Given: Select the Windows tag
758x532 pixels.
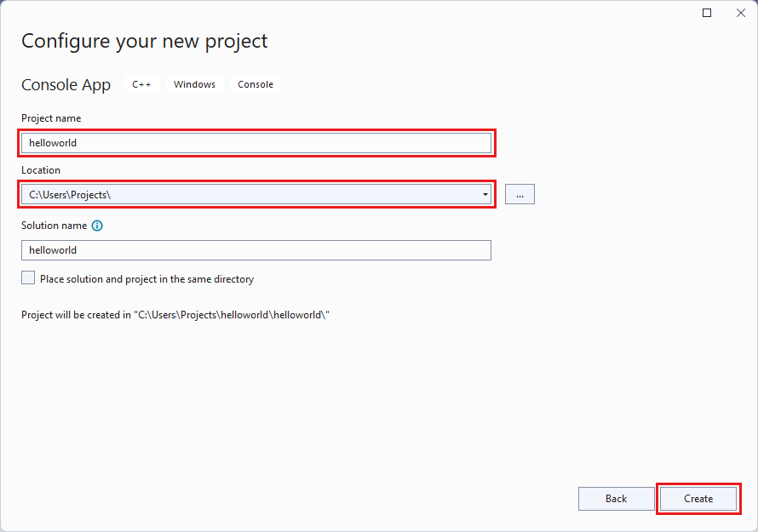Looking at the screenshot, I should pos(194,84).
